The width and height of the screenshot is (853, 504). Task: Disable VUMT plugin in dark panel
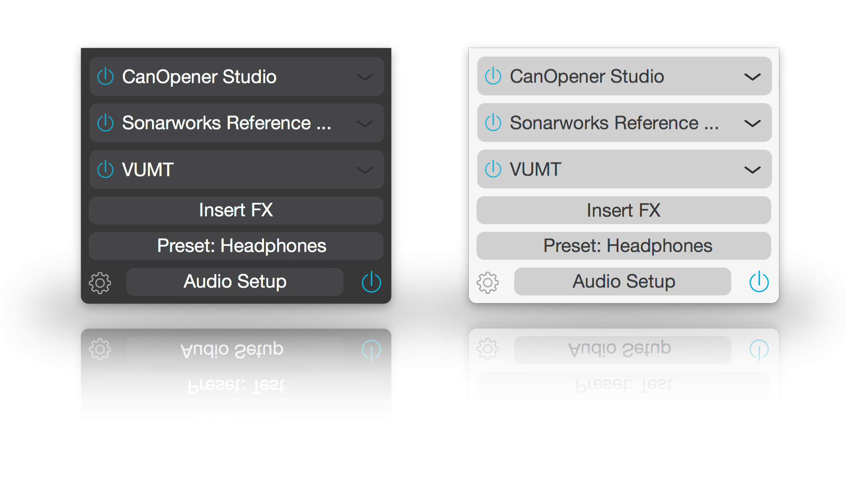pos(105,169)
